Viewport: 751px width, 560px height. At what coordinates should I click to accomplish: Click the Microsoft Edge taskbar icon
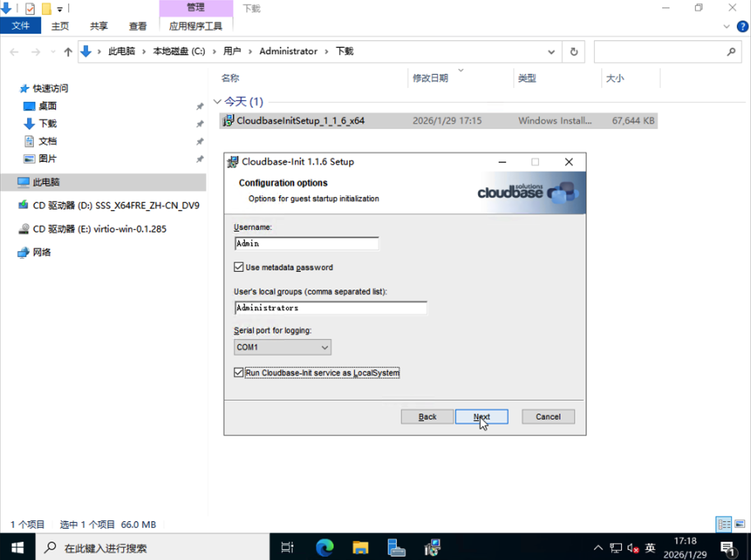click(324, 547)
